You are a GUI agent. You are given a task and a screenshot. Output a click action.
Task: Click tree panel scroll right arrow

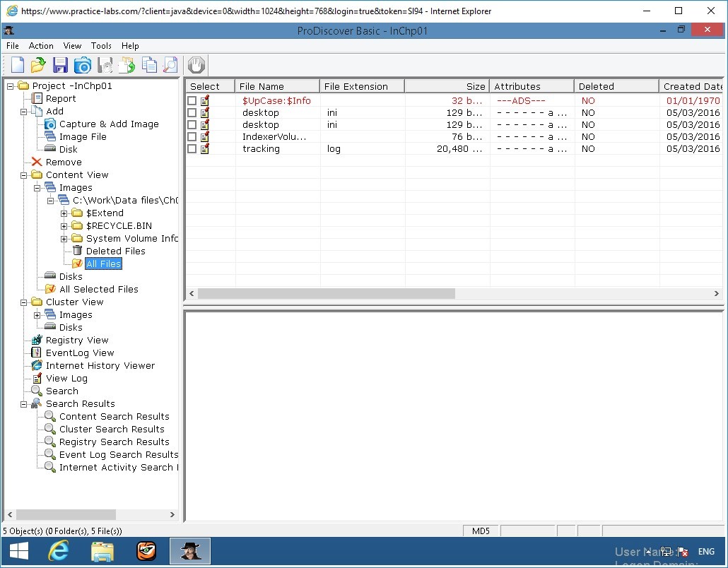[172, 514]
